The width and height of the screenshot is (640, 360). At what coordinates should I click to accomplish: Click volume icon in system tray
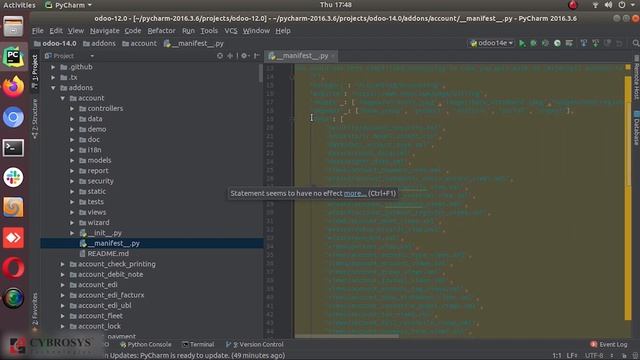(608, 5)
